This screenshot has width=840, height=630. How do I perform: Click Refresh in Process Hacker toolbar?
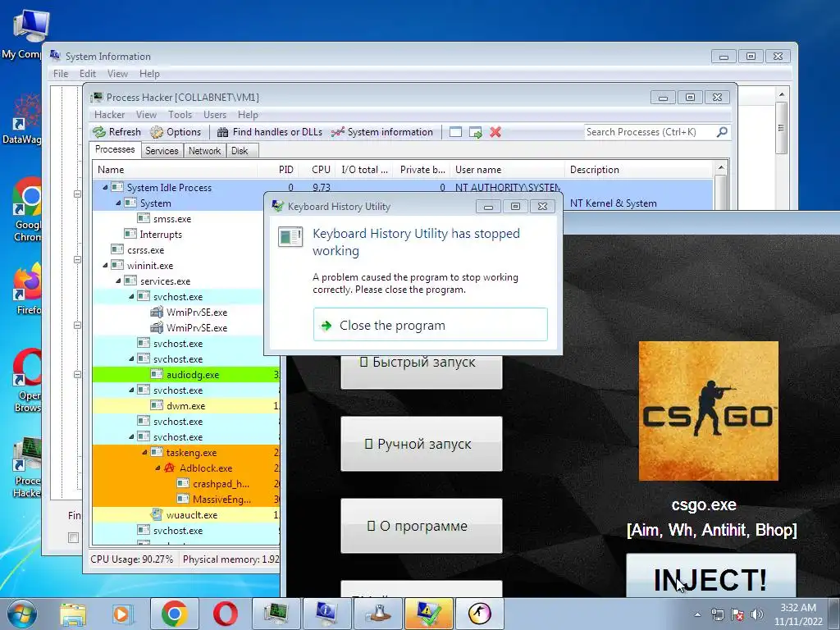coord(116,132)
